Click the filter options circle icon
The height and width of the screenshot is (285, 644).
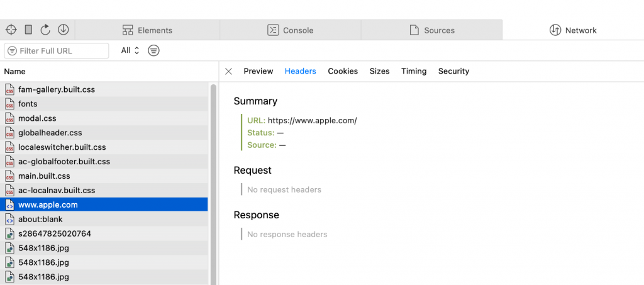point(153,51)
